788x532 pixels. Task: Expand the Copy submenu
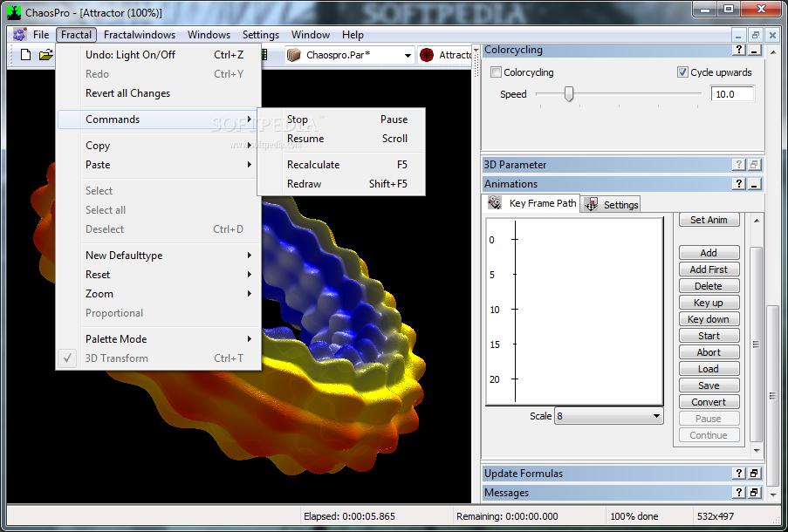pyautogui.click(x=158, y=145)
